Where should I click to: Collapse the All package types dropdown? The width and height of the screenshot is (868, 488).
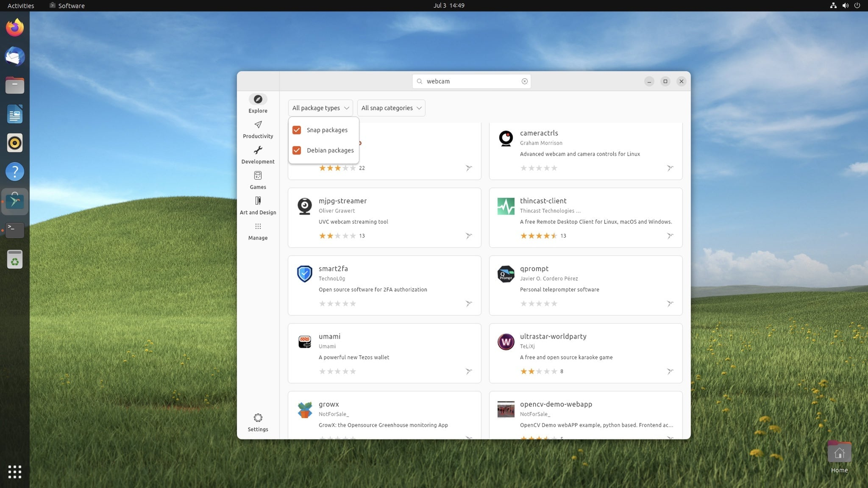[x=320, y=108]
